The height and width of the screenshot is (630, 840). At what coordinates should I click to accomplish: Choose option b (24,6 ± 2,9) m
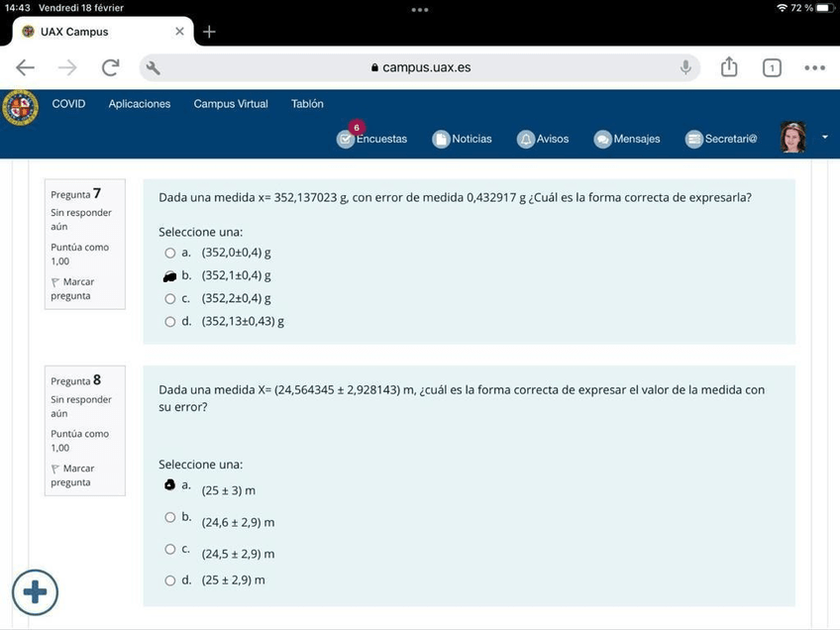[x=170, y=517]
